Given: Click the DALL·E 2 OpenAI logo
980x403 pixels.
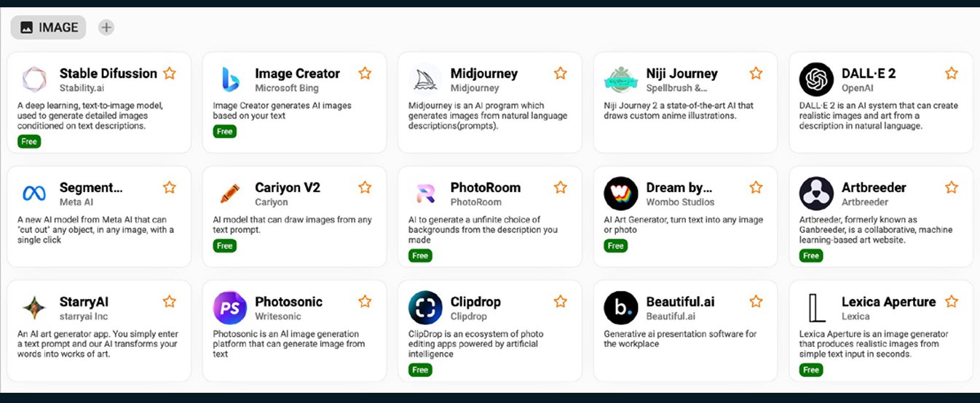Looking at the screenshot, I should (816, 79).
